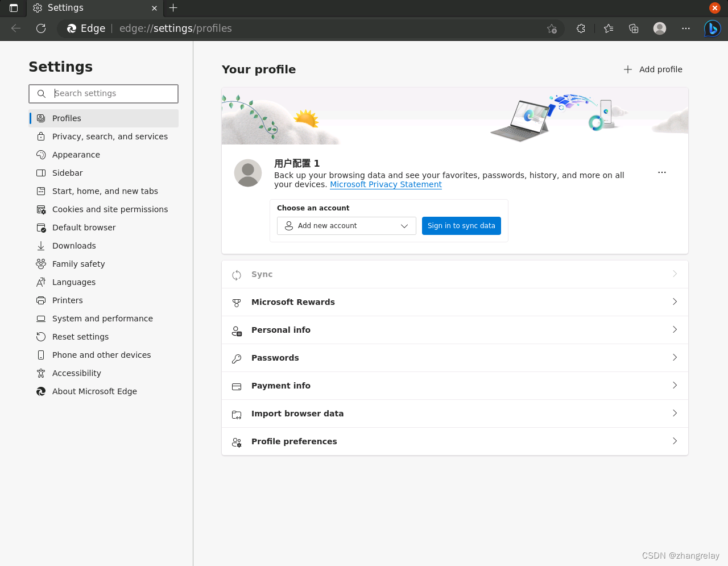This screenshot has width=728, height=566.
Task: Click inside the Search settings field
Action: pyautogui.click(x=104, y=93)
